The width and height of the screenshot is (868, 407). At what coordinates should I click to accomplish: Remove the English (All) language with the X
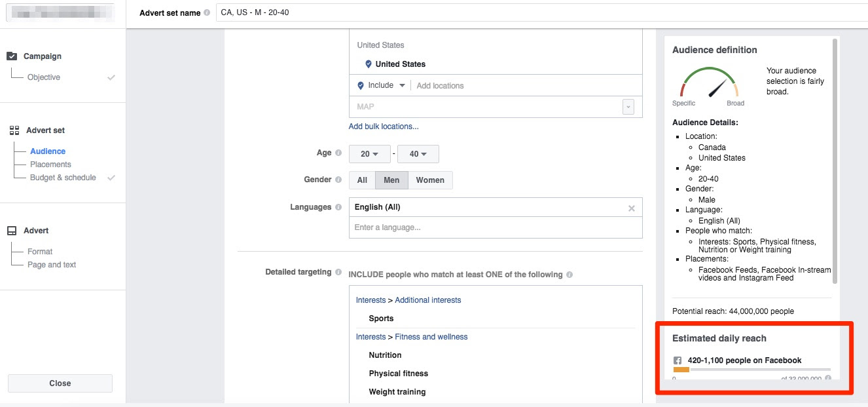click(631, 208)
